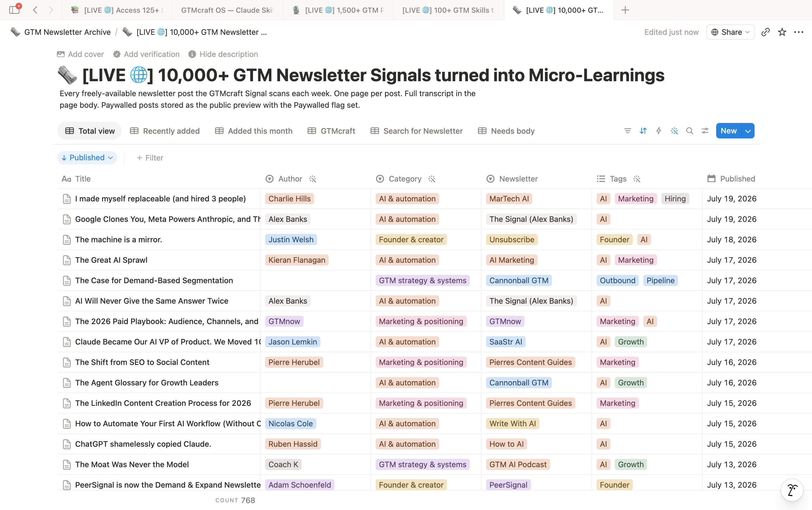Image resolution: width=812 pixels, height=510 pixels.
Task: Favorite this page with the star icon
Action: click(x=782, y=32)
